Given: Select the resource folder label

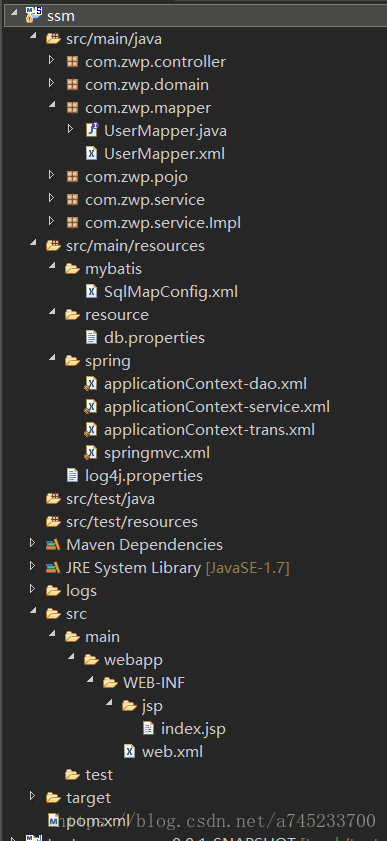Looking at the screenshot, I should coord(117,315).
